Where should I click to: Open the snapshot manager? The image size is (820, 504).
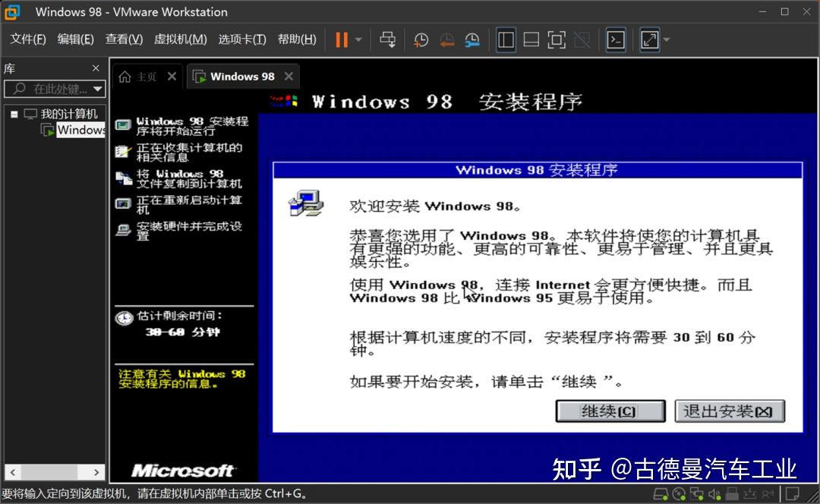(x=471, y=39)
